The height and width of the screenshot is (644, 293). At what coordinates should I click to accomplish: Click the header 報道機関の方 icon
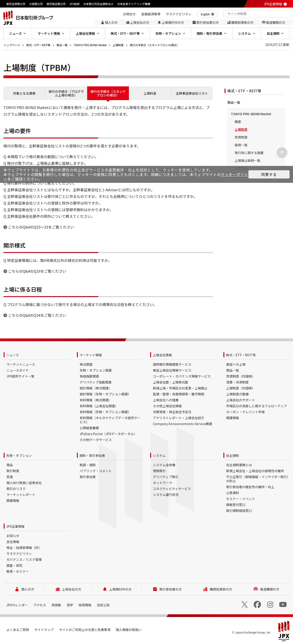(x=263, y=22)
